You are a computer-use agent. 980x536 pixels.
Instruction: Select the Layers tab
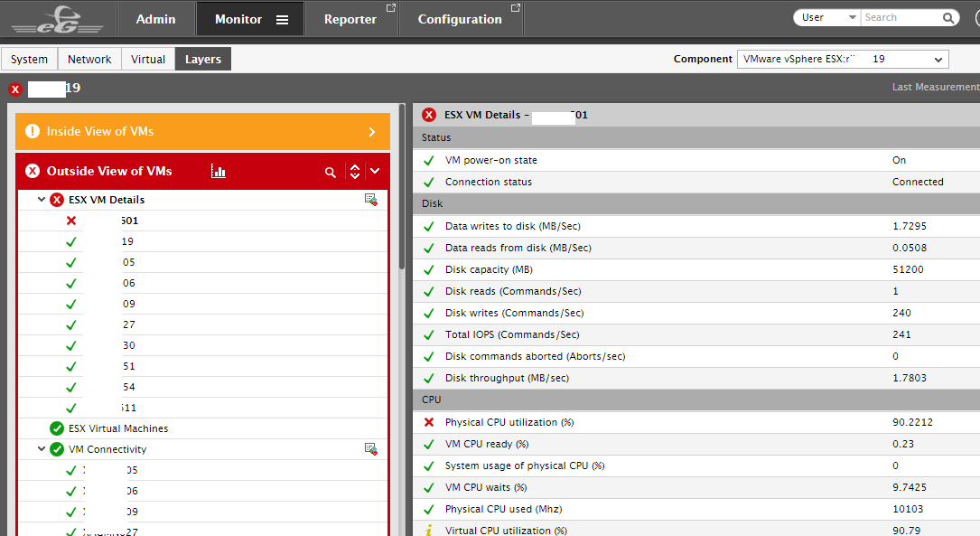(x=203, y=59)
